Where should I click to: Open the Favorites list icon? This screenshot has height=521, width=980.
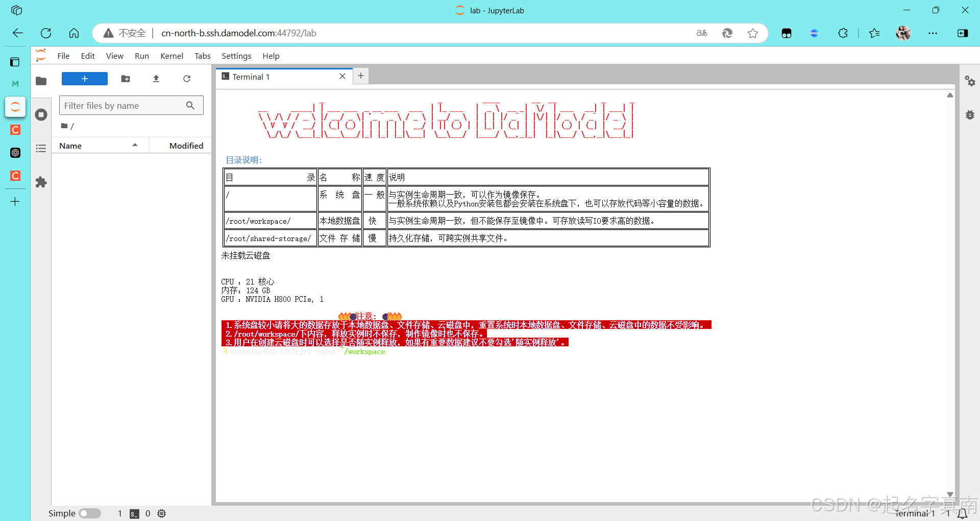click(x=874, y=33)
